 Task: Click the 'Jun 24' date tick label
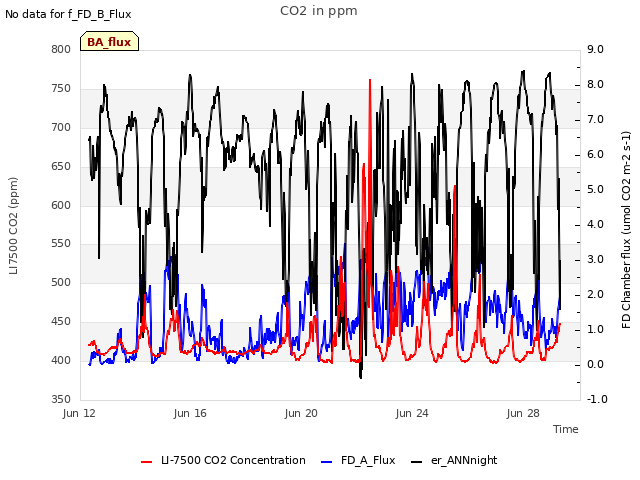tap(412, 413)
